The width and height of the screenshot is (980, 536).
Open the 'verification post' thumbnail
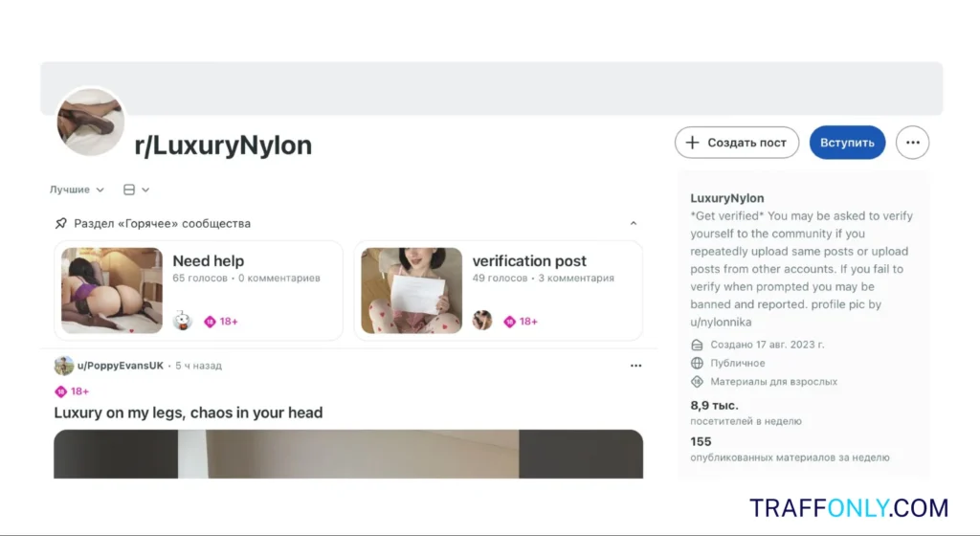coord(412,291)
